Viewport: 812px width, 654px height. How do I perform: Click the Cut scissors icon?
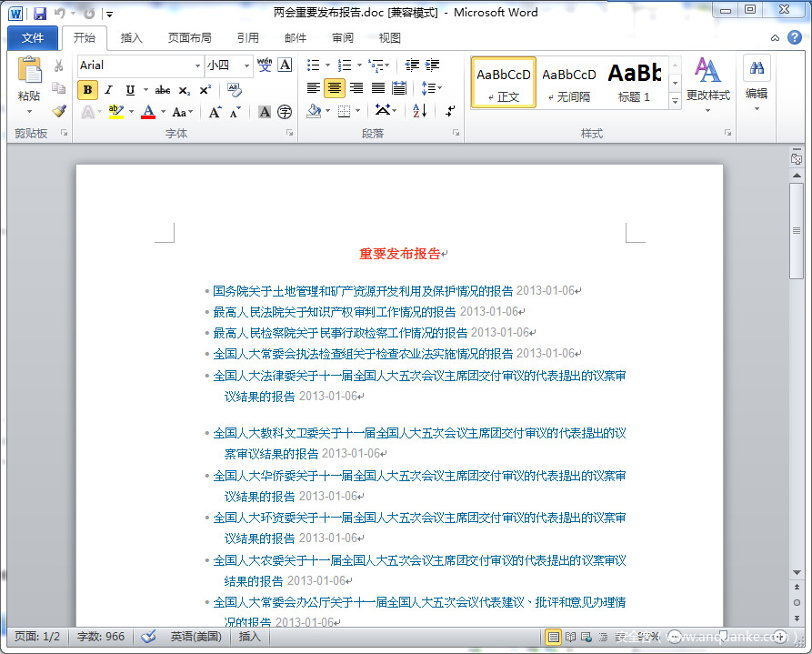59,65
